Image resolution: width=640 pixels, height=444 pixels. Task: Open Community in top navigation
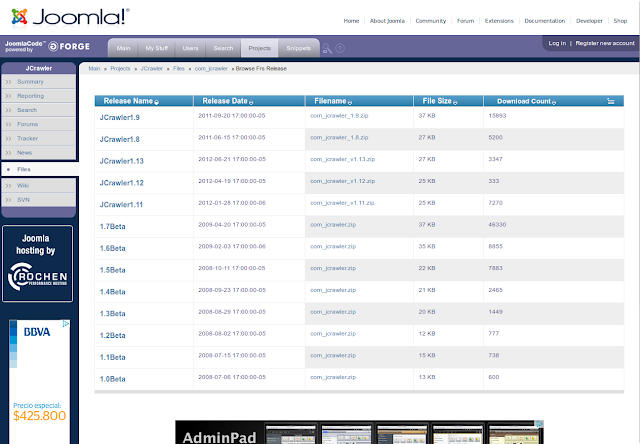(431, 21)
